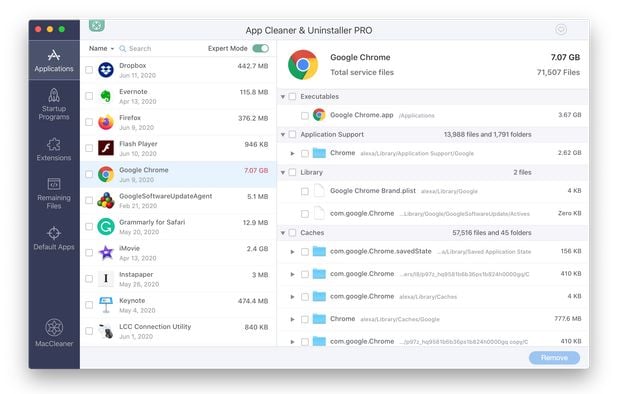Click the Keynote app icon

pos(106,305)
